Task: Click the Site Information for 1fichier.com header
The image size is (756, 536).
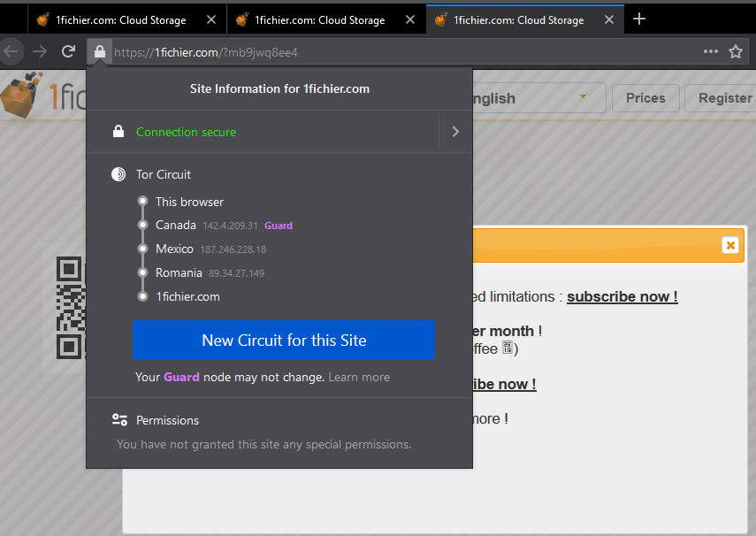Action: pyautogui.click(x=279, y=88)
